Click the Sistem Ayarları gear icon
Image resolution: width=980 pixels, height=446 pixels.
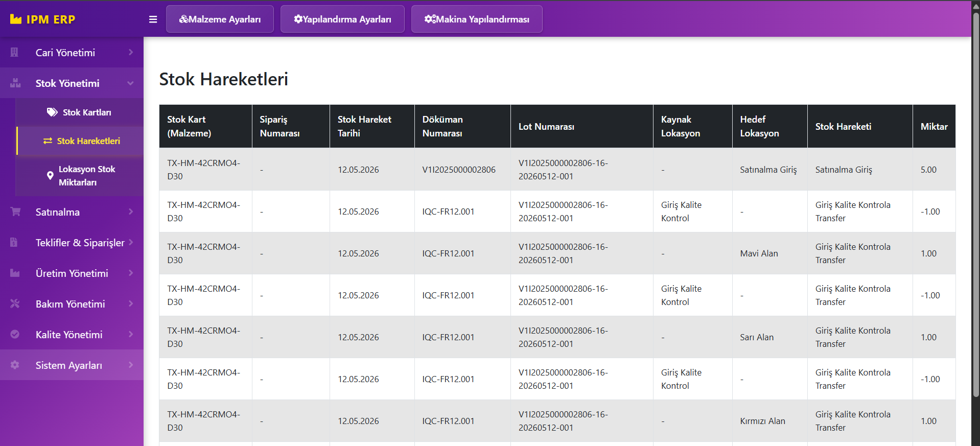[15, 365]
